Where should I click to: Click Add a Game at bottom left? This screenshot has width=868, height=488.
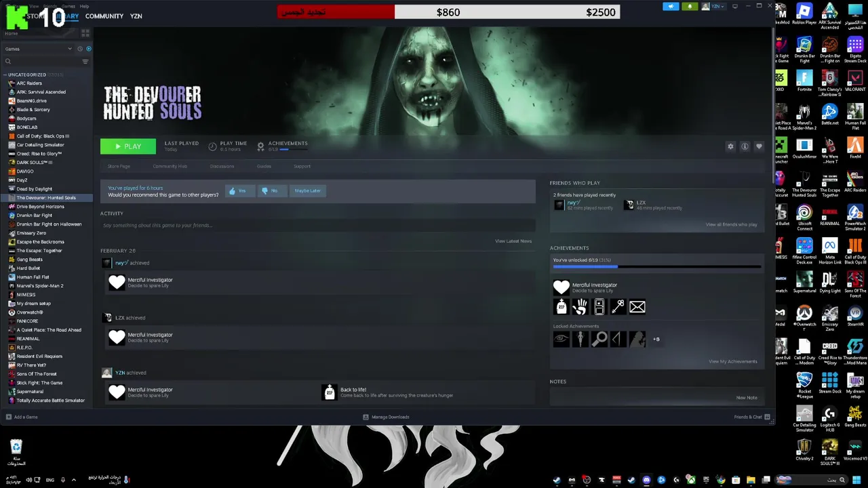[x=22, y=417]
